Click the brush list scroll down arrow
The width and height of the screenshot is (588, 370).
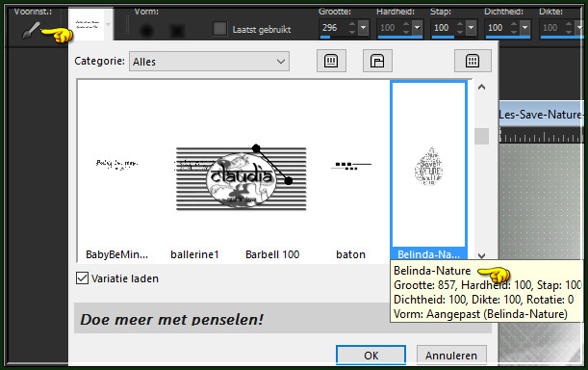click(x=481, y=255)
